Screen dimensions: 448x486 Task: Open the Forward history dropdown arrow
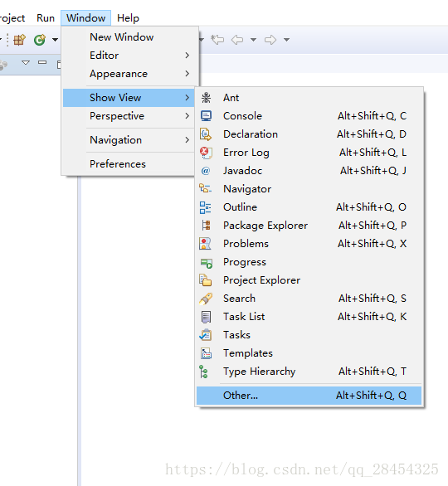point(286,40)
